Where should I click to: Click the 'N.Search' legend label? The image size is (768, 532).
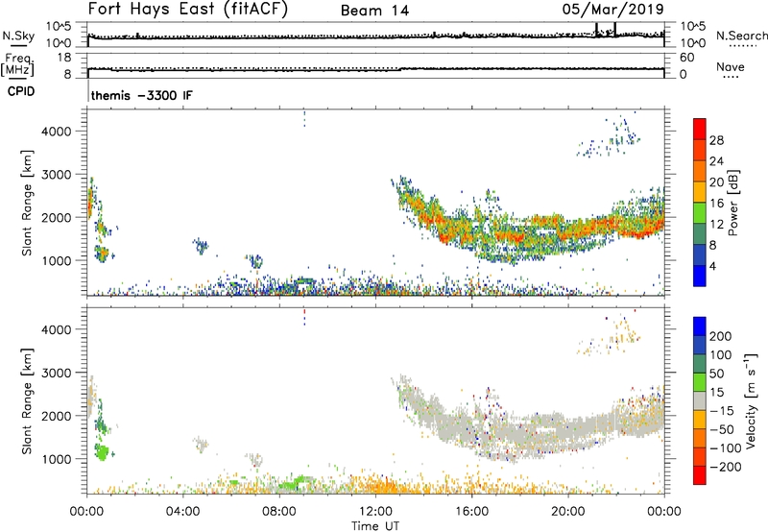click(x=741, y=36)
